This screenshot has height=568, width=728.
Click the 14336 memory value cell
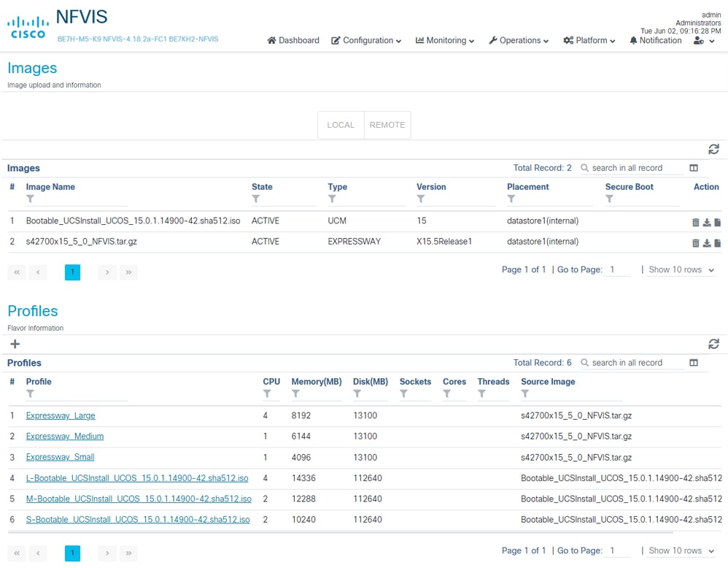point(303,478)
